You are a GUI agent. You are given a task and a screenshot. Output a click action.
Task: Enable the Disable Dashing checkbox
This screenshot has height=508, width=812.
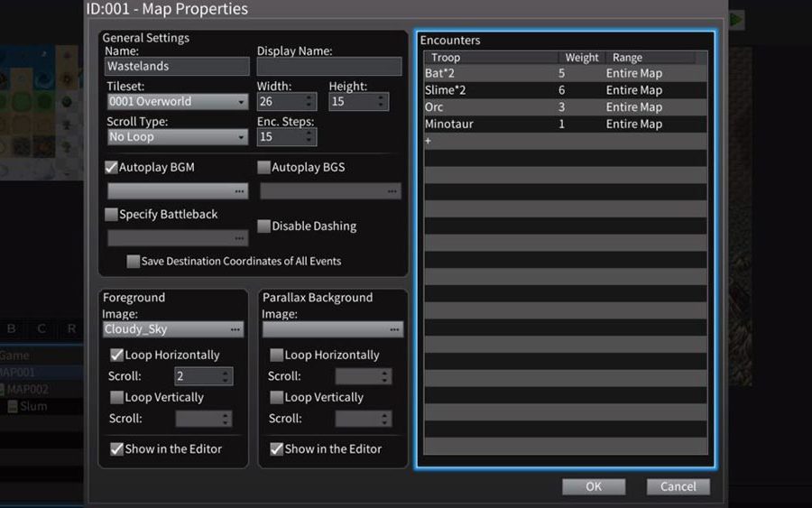tap(264, 226)
